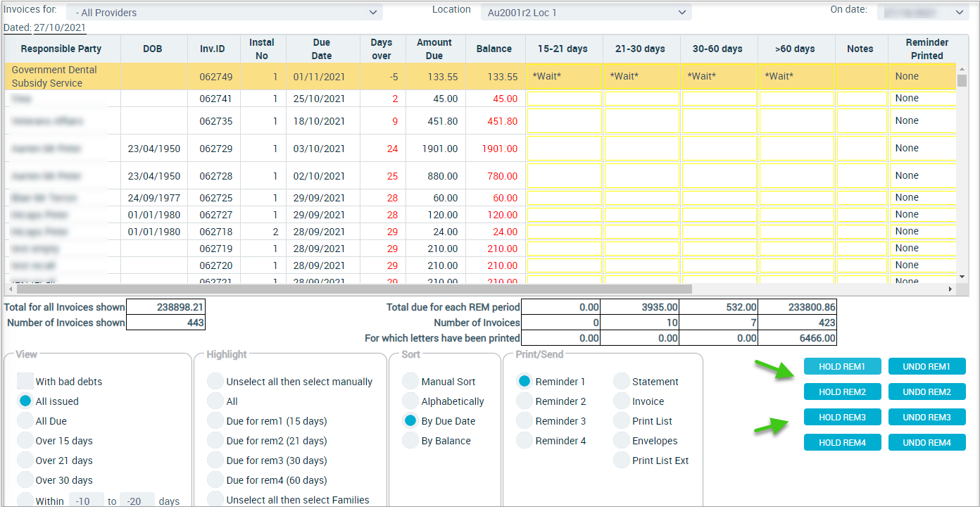Click the -10 within days field
This screenshot has height=507, width=980.
87,501
